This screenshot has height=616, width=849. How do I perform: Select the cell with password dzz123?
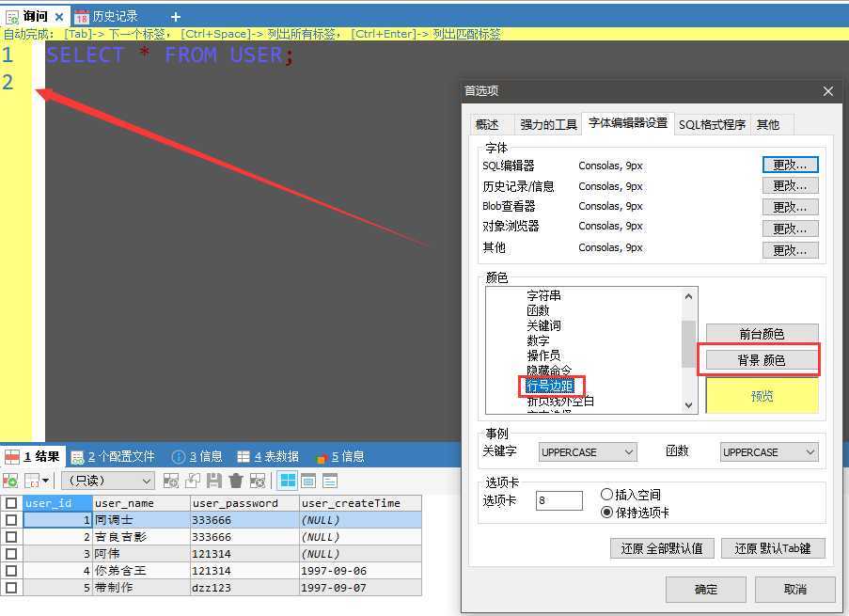pyautogui.click(x=244, y=587)
